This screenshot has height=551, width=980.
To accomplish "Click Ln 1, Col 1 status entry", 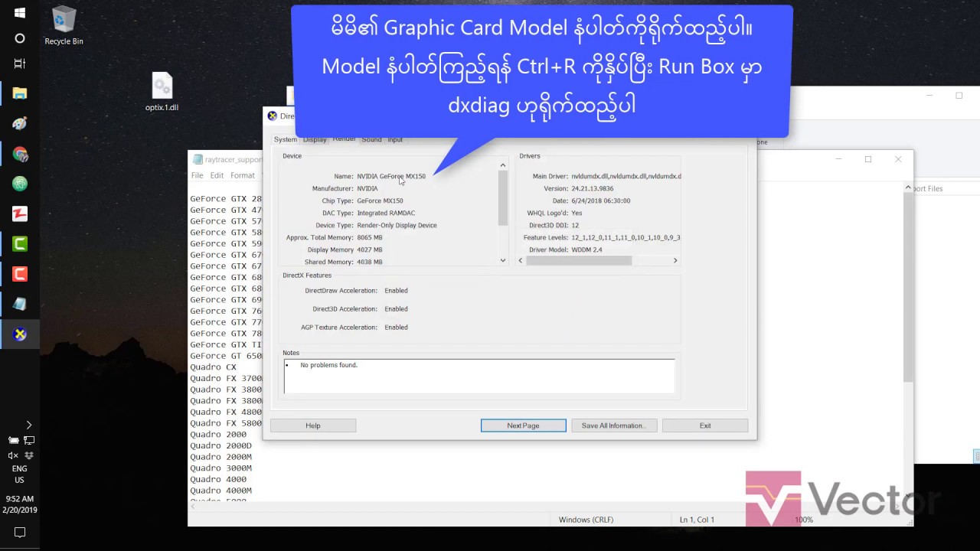I will click(697, 520).
